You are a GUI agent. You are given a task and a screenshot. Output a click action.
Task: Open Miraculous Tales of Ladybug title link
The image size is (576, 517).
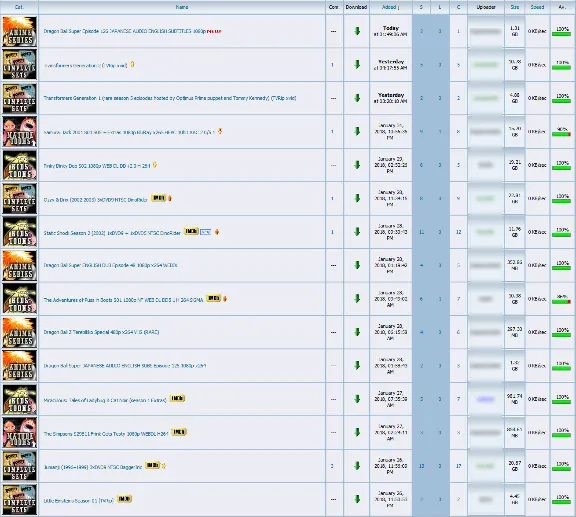click(105, 400)
